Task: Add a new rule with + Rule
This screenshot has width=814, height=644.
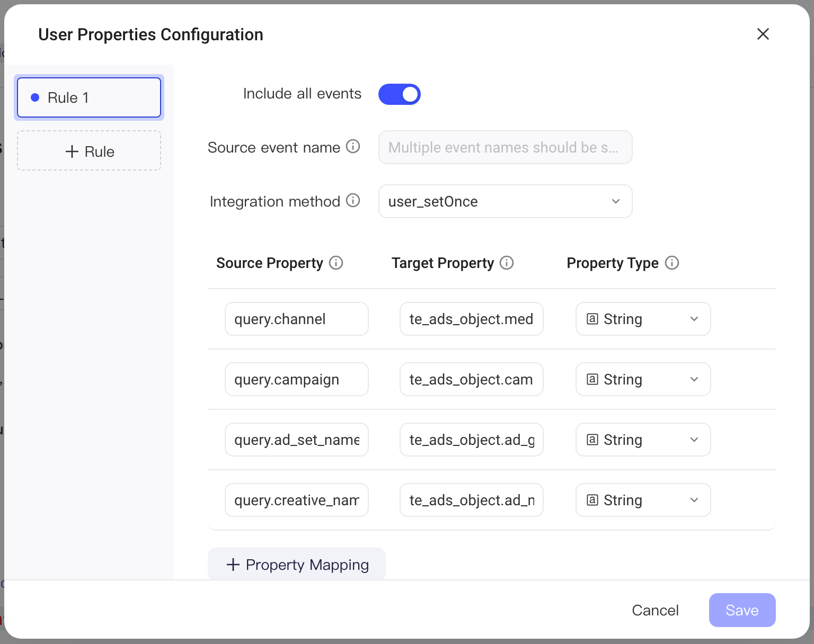Action: 89,151
